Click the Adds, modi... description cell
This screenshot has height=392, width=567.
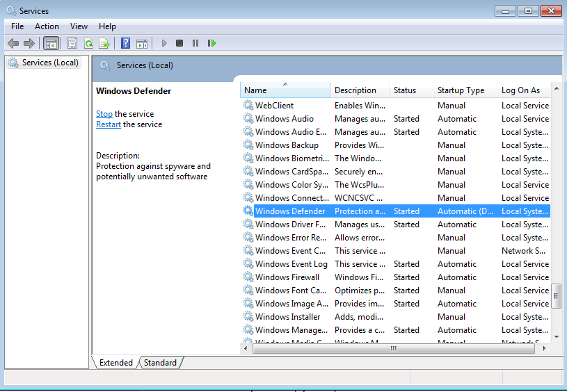359,317
